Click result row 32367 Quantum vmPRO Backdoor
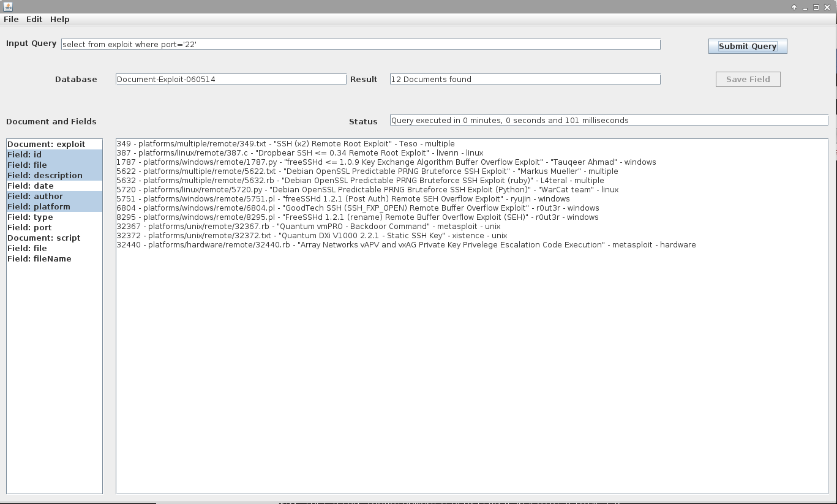Viewport: 837px width, 504px height. (308, 227)
